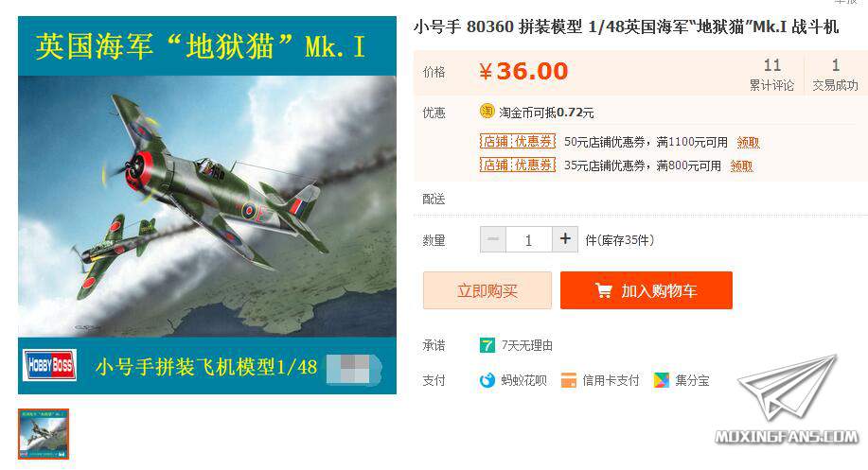
Task: Click the shopping cart icon in the orange button
Action: click(x=603, y=290)
